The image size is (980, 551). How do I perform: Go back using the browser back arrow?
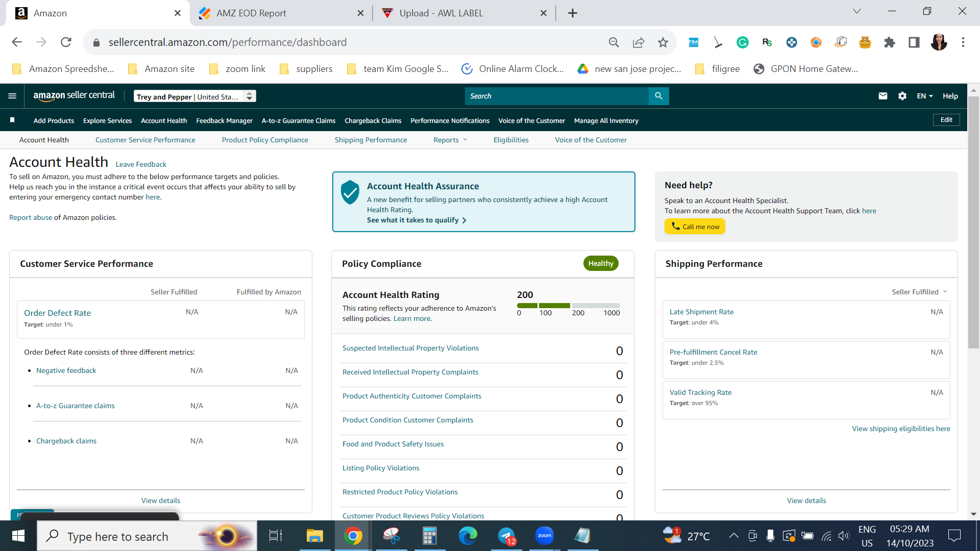coord(17,42)
